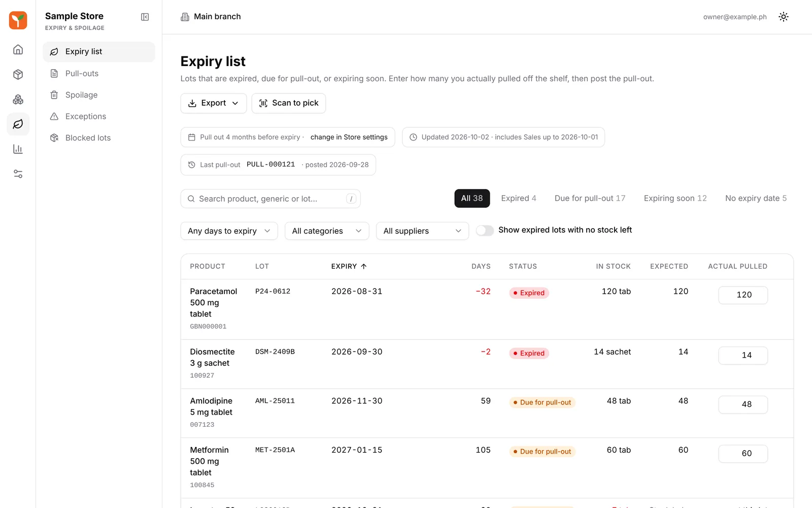Image resolution: width=812 pixels, height=508 pixels.
Task: Click the clock icon in the Updated chip
Action: (413, 137)
